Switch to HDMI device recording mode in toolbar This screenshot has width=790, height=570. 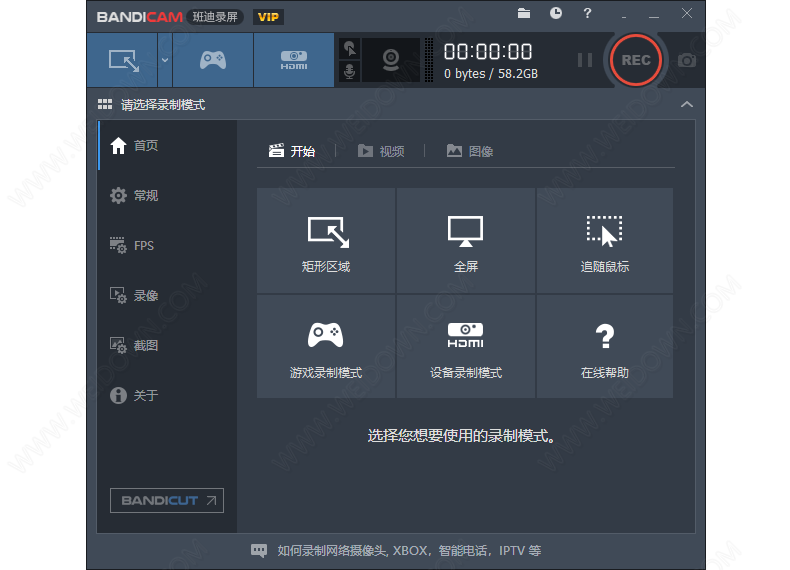pos(294,60)
